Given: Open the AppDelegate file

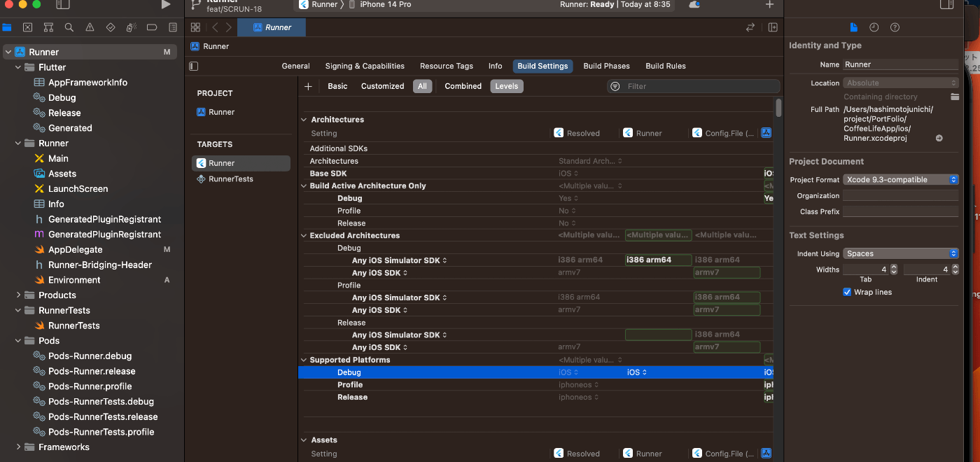Looking at the screenshot, I should click(75, 249).
